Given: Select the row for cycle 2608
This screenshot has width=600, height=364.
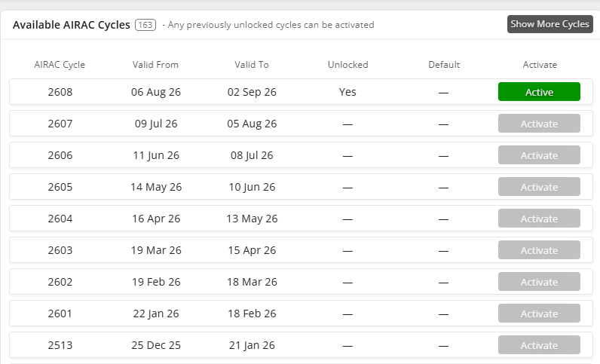Looking at the screenshot, I should click(x=302, y=92).
